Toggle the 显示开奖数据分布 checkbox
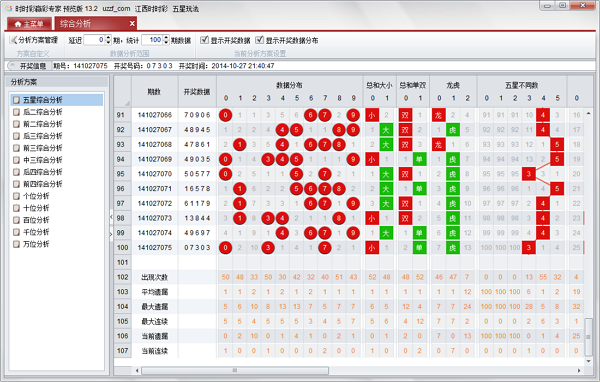Image resolution: width=600 pixels, height=382 pixels. coord(260,40)
